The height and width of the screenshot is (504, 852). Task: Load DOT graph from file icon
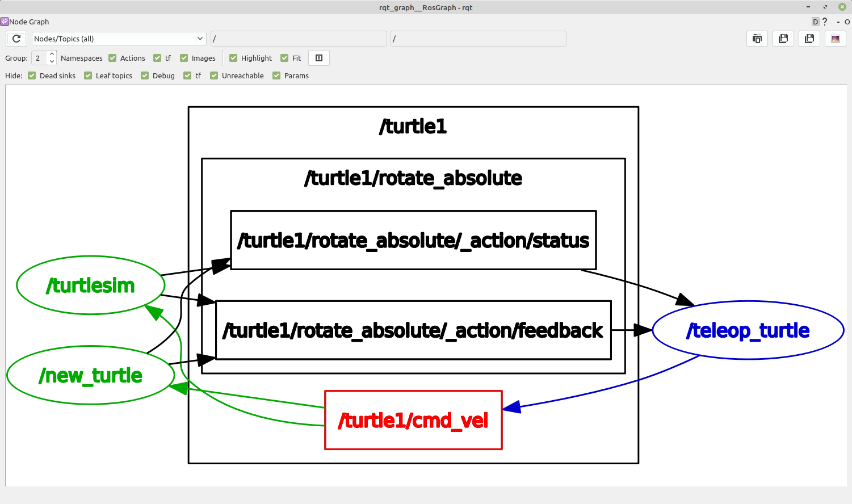click(x=757, y=39)
